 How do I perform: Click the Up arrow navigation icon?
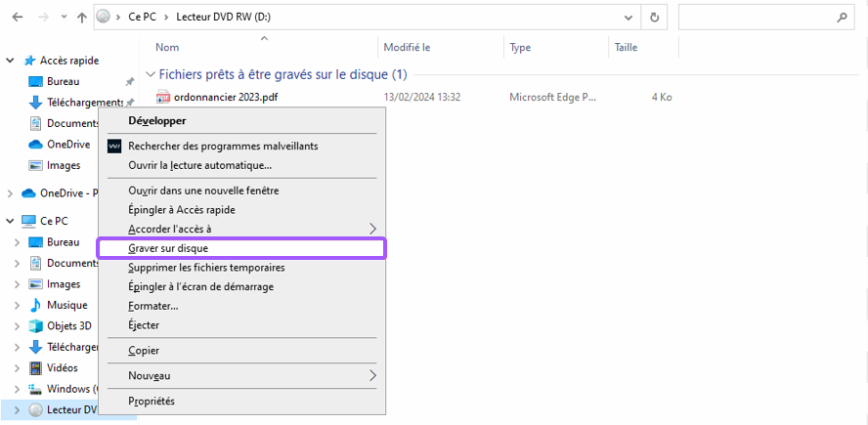click(81, 17)
